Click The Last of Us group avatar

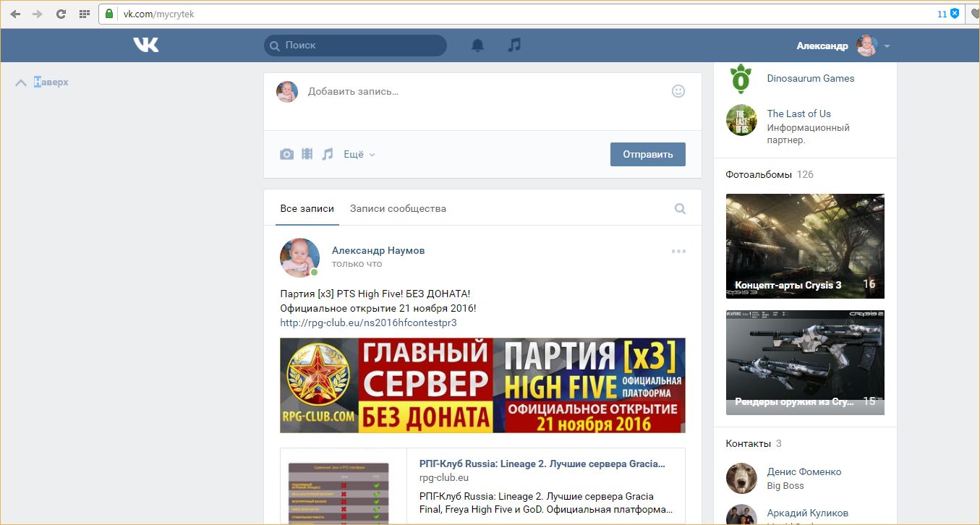pyautogui.click(x=741, y=120)
